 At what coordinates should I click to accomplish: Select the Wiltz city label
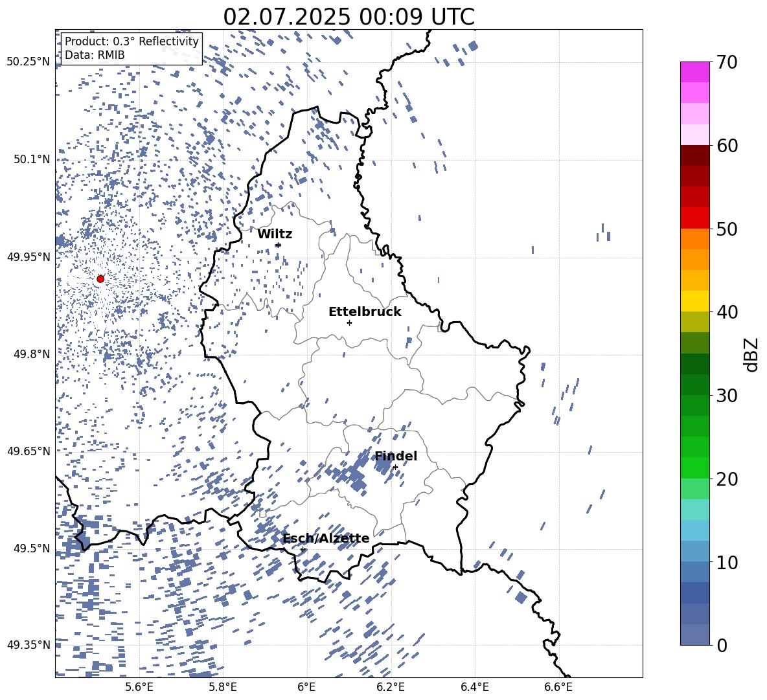(275, 234)
